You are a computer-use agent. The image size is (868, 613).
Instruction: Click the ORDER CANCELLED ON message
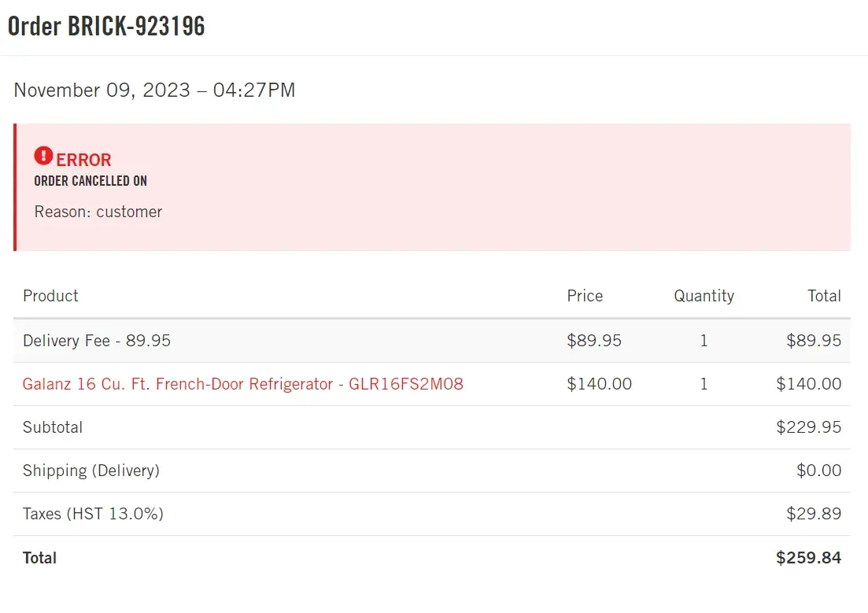[x=90, y=181]
